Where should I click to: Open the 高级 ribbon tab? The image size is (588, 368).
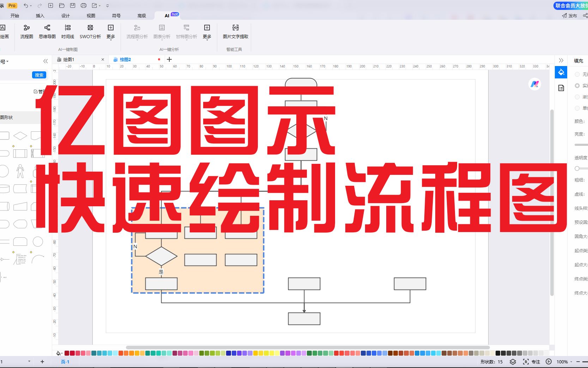pos(142,16)
